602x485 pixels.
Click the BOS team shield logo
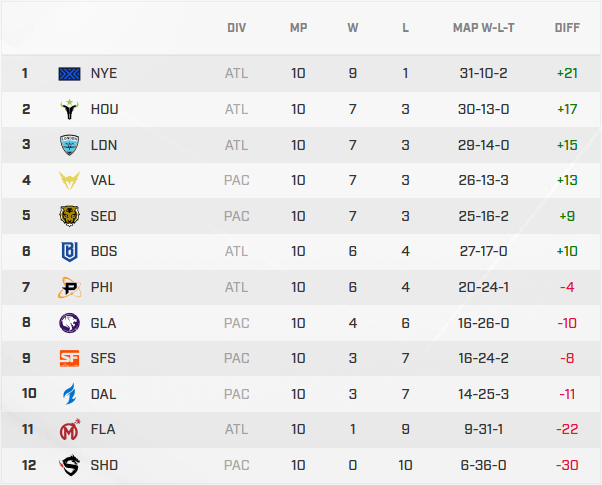69,252
